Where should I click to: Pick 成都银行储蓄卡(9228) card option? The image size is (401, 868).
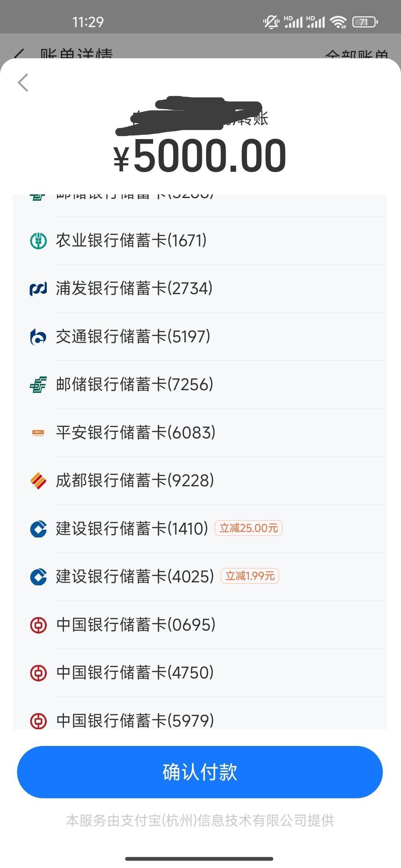(135, 480)
